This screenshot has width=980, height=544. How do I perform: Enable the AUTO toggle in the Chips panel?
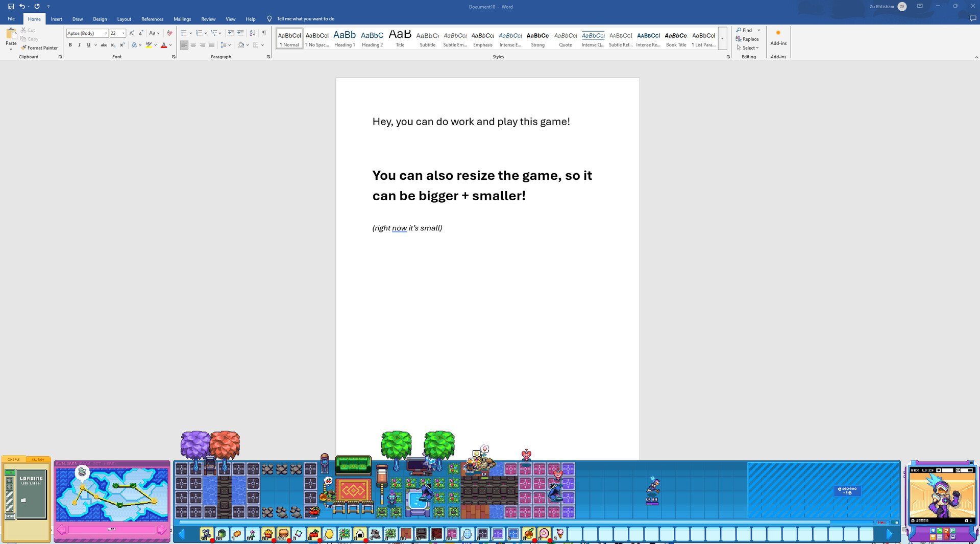point(10,472)
